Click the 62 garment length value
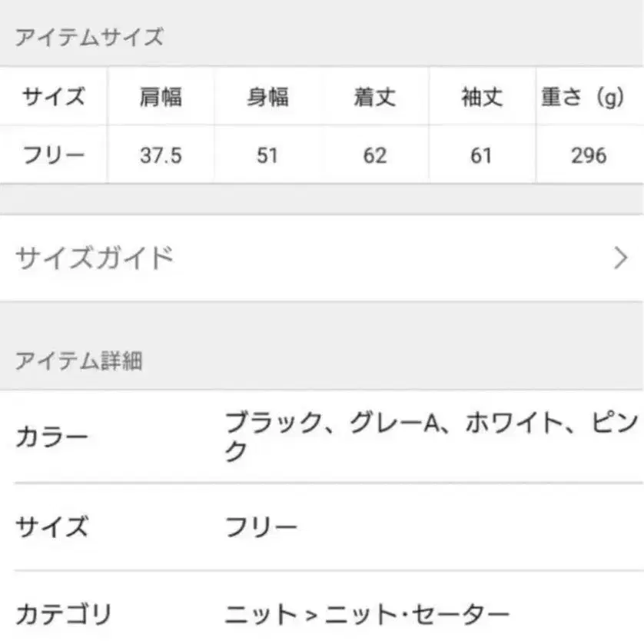The image size is (644, 644). pos(374,155)
